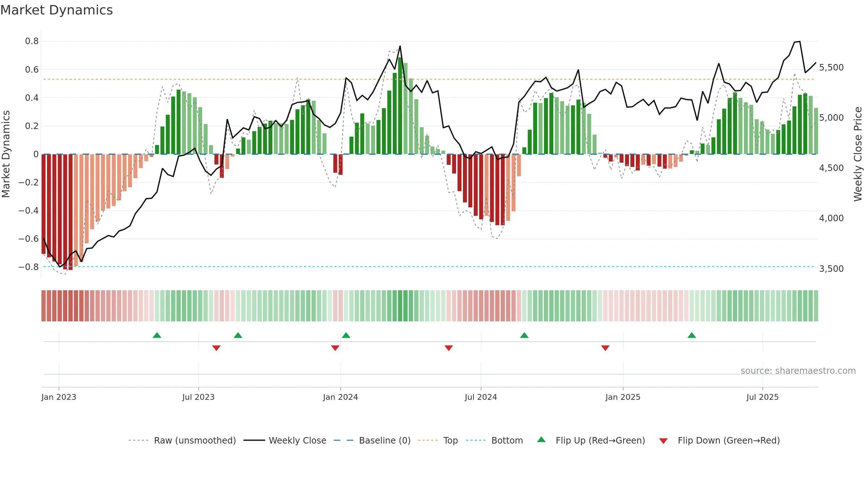The image size is (868, 488).
Task: Click the Jul 2023 x-axis label
Action: [199, 397]
